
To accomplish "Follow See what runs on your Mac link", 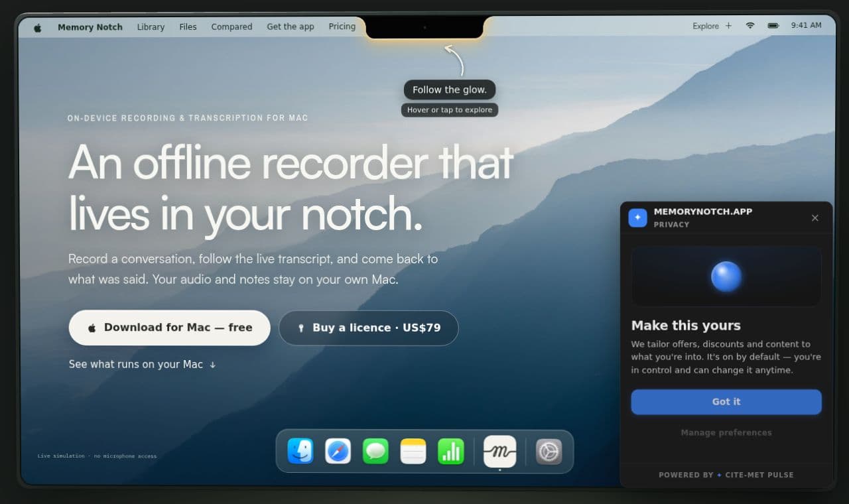I will (143, 364).
